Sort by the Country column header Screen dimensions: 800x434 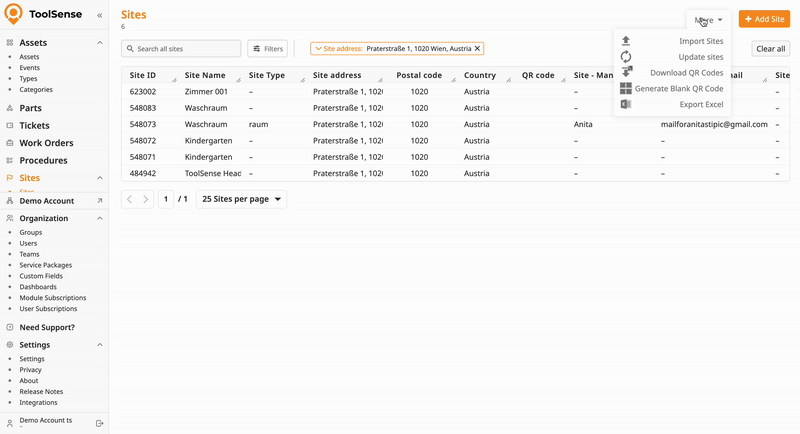480,75
